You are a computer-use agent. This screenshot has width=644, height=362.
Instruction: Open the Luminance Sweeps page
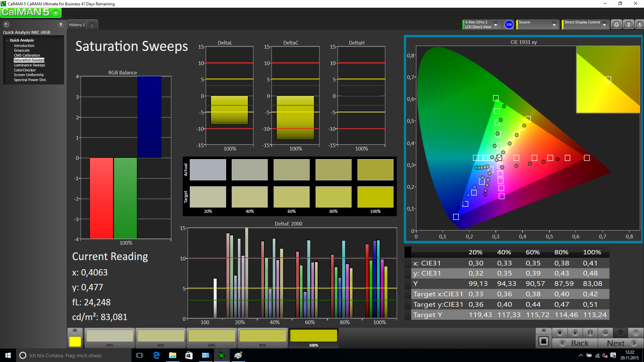coord(30,65)
